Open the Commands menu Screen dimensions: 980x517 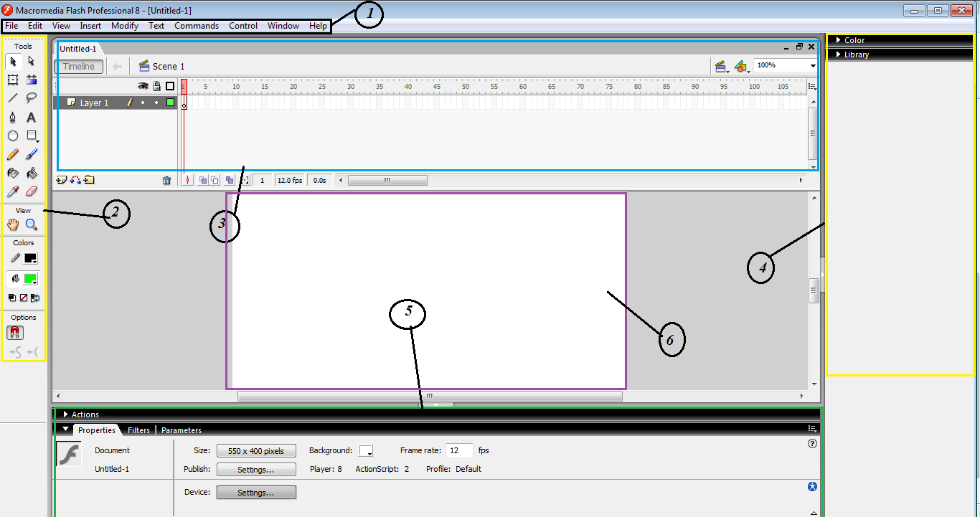coord(197,26)
